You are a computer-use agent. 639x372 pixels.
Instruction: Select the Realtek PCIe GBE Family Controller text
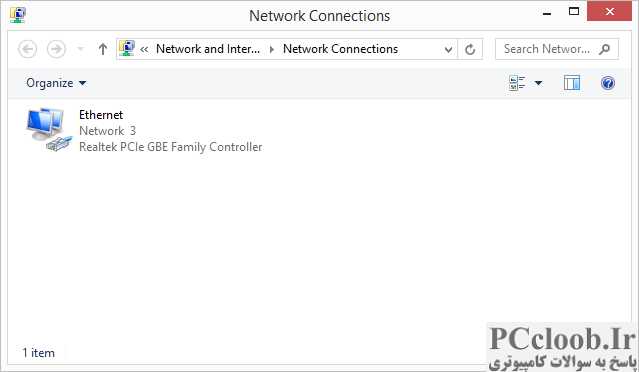click(170, 147)
